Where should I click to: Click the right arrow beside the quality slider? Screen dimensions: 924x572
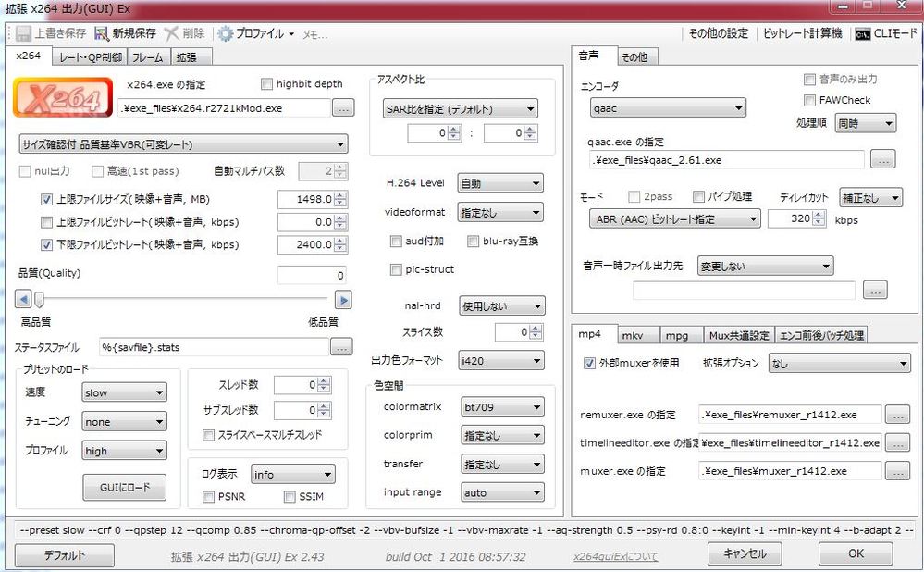343,299
